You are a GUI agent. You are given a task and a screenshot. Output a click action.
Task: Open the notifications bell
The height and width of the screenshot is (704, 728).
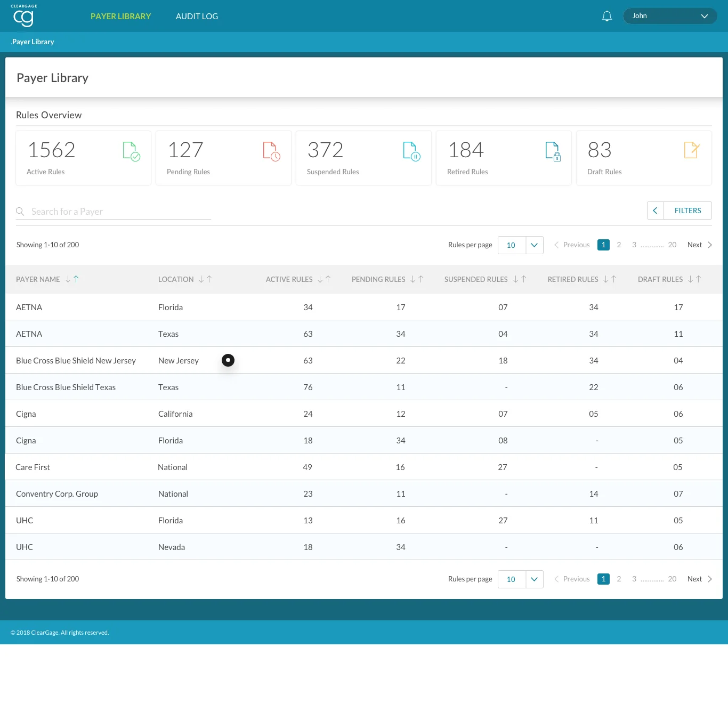607,16
